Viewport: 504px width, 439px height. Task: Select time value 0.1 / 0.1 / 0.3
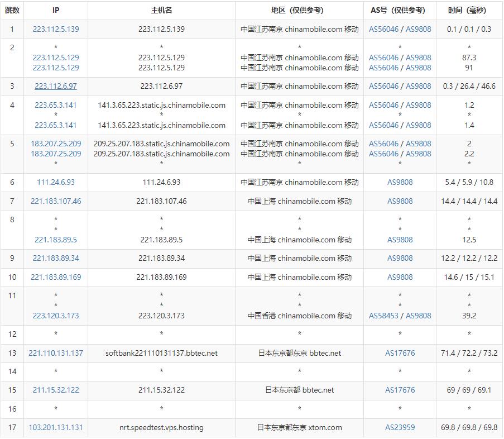point(469,29)
